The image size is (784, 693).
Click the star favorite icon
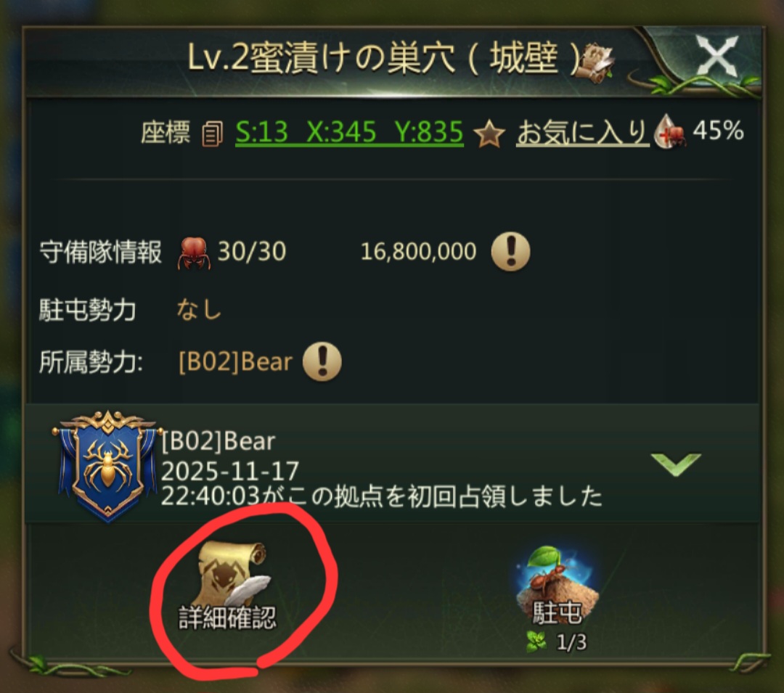click(x=489, y=134)
